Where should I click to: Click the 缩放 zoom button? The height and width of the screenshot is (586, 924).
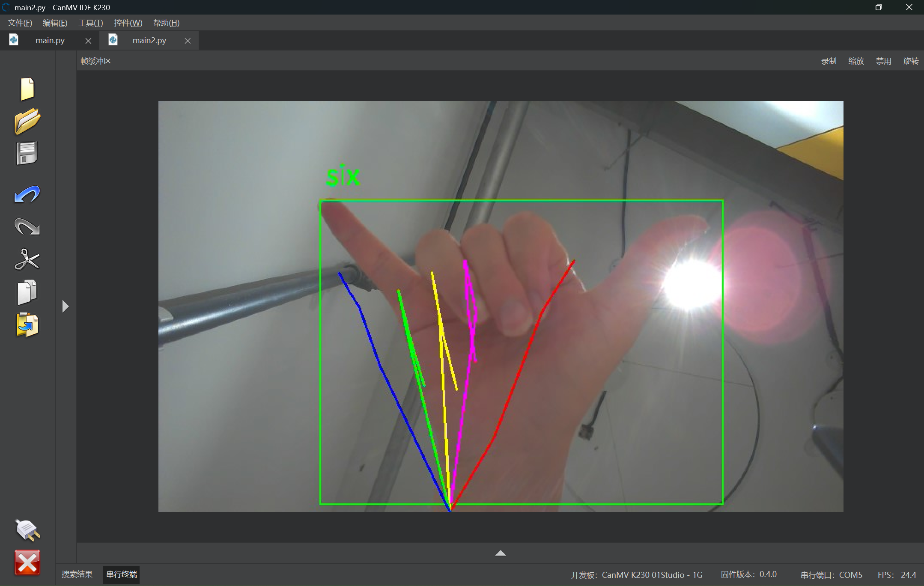pos(856,61)
